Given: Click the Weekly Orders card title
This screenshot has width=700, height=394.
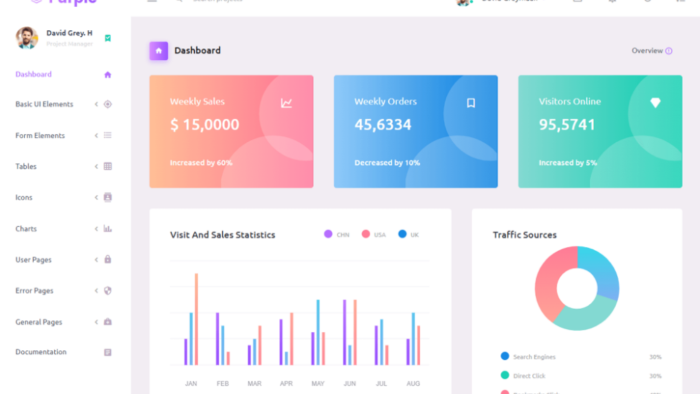Looking at the screenshot, I should coord(385,102).
